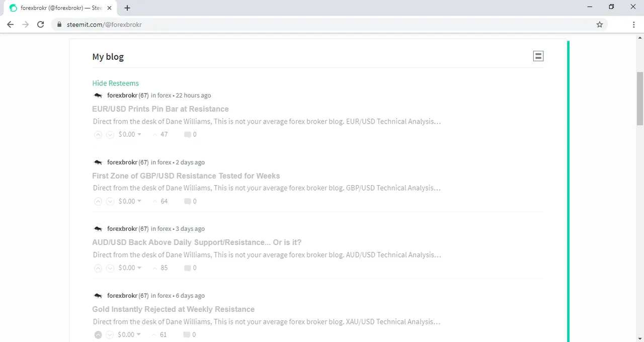Click the page vertical scrollbar thumb
644x342 pixels.
[x=640, y=99]
